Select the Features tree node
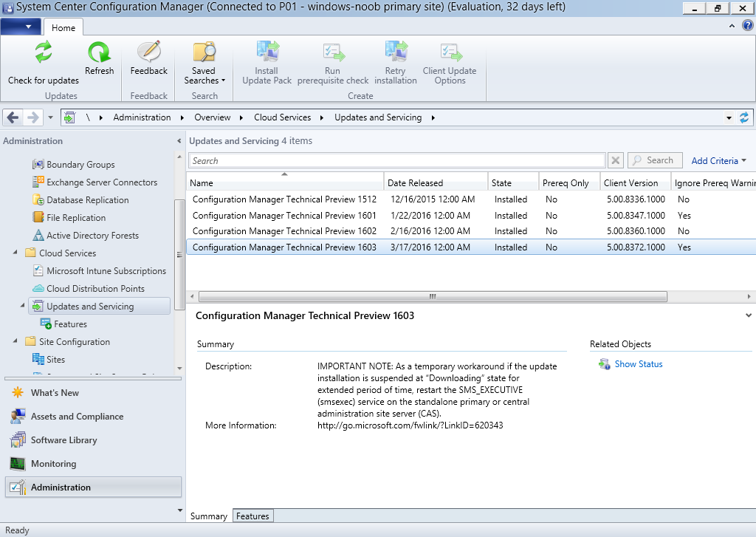The image size is (756, 537). pyautogui.click(x=70, y=324)
